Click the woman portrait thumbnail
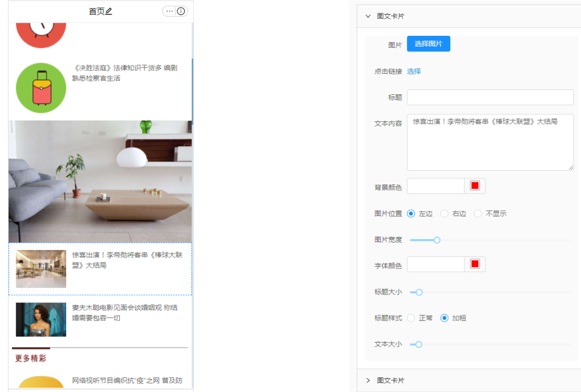The height and width of the screenshot is (392, 581). point(41,319)
